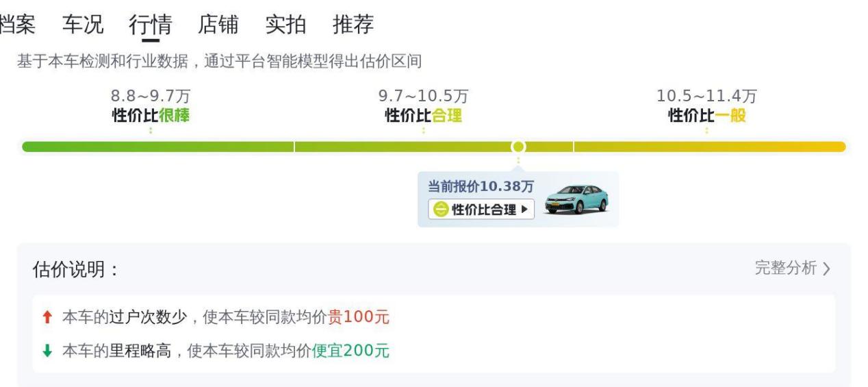Click the teal car thumbnail
The width and height of the screenshot is (868, 387).
pos(576,199)
